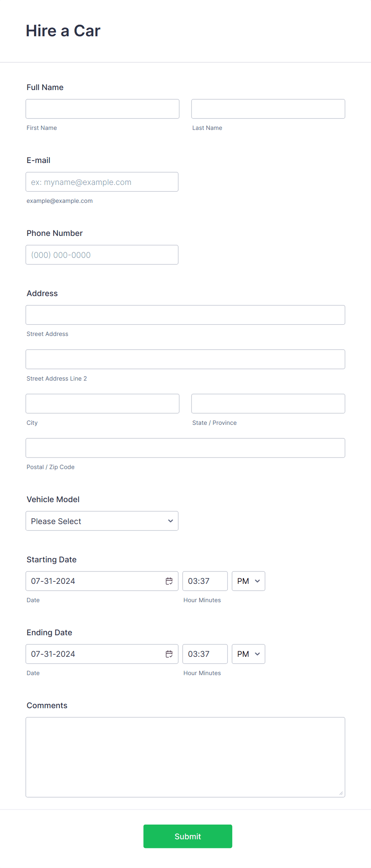Click the E-mail input field
Screen dimensions: 371x868
click(x=102, y=182)
